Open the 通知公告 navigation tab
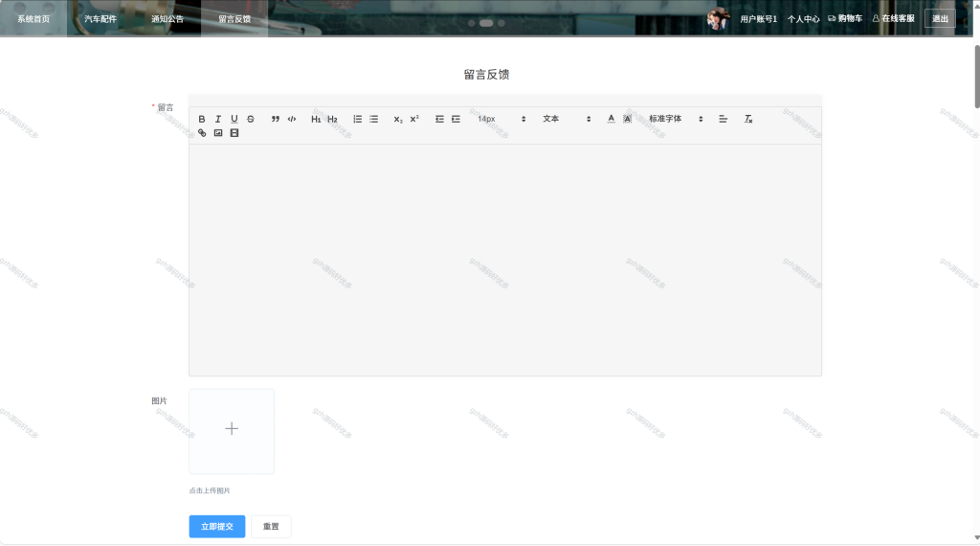 (x=167, y=19)
